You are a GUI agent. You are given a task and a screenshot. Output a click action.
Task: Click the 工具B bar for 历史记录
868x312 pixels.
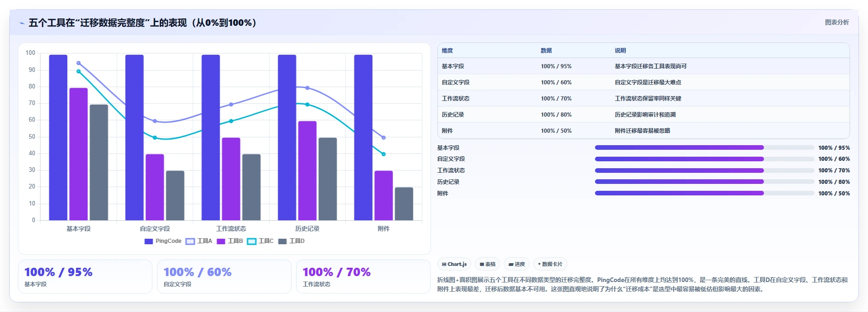coord(307,171)
